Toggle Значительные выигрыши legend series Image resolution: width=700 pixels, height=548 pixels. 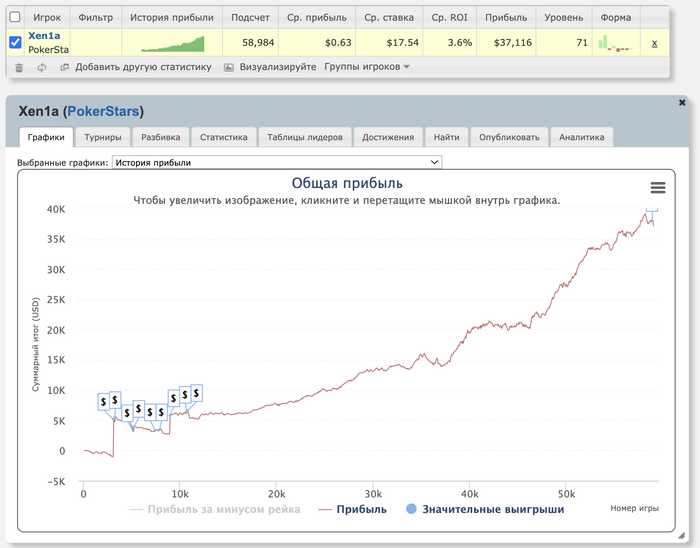pos(485,509)
